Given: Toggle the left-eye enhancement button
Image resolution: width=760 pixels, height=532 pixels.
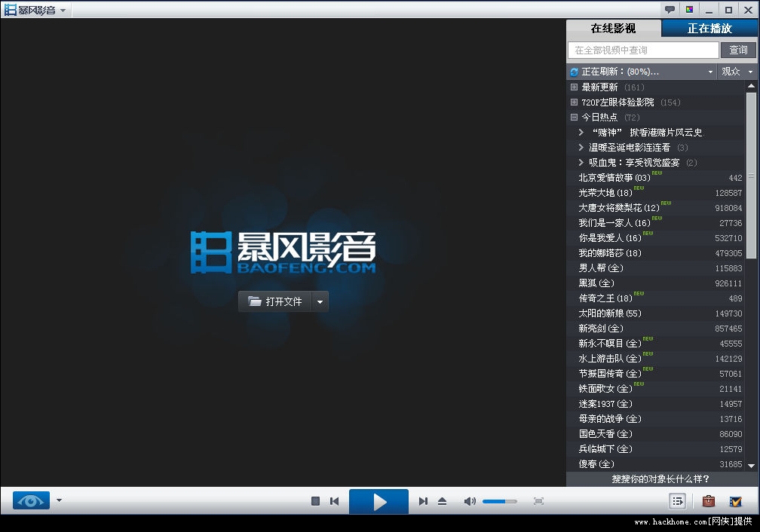Looking at the screenshot, I should point(31,500).
